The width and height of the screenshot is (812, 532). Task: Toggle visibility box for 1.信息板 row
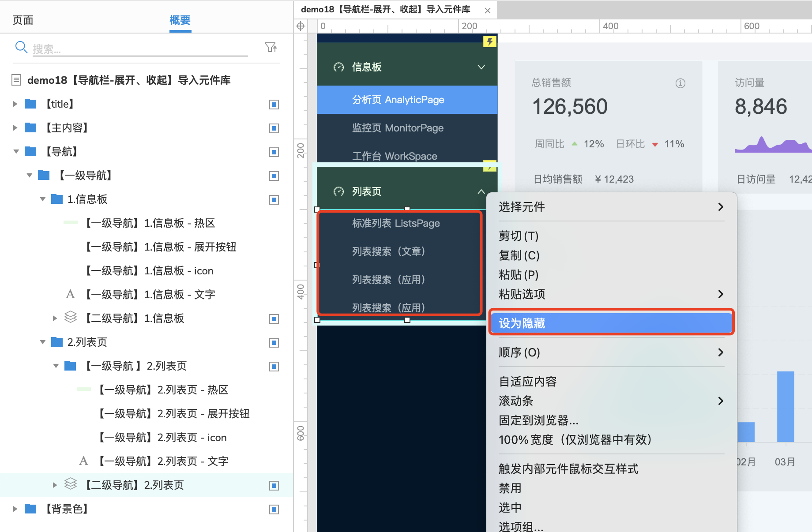[x=274, y=200]
